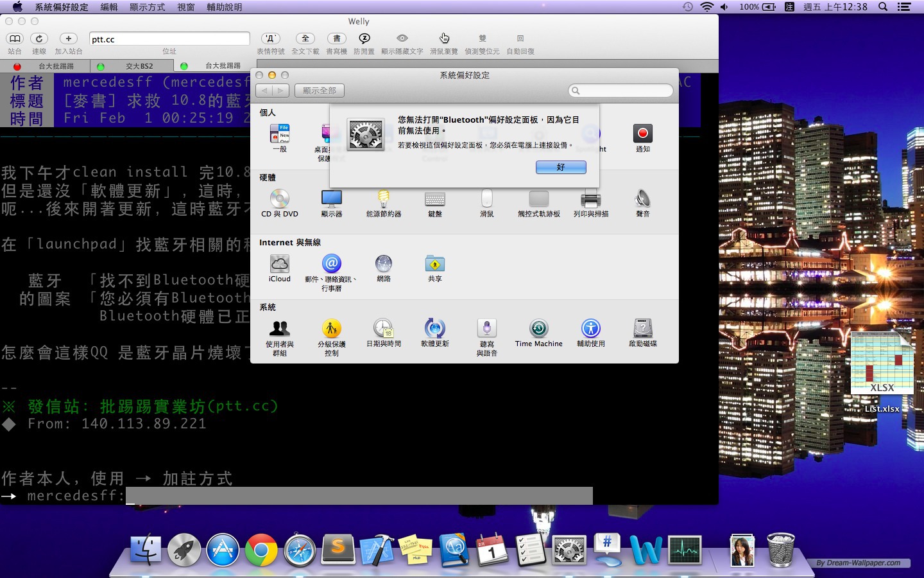Open the Apple menu

[x=17, y=7]
